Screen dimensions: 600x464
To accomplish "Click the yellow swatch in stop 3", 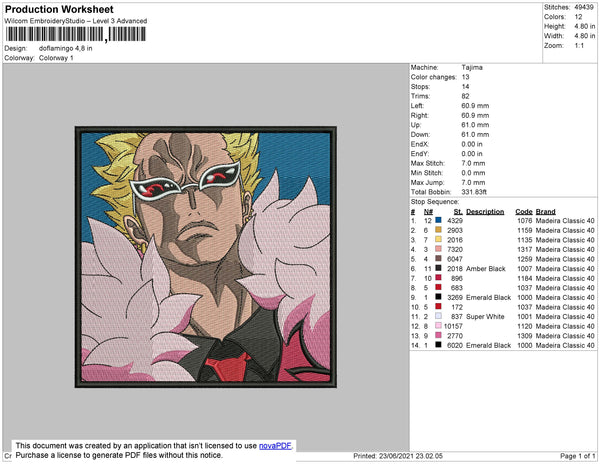I will [x=438, y=239].
